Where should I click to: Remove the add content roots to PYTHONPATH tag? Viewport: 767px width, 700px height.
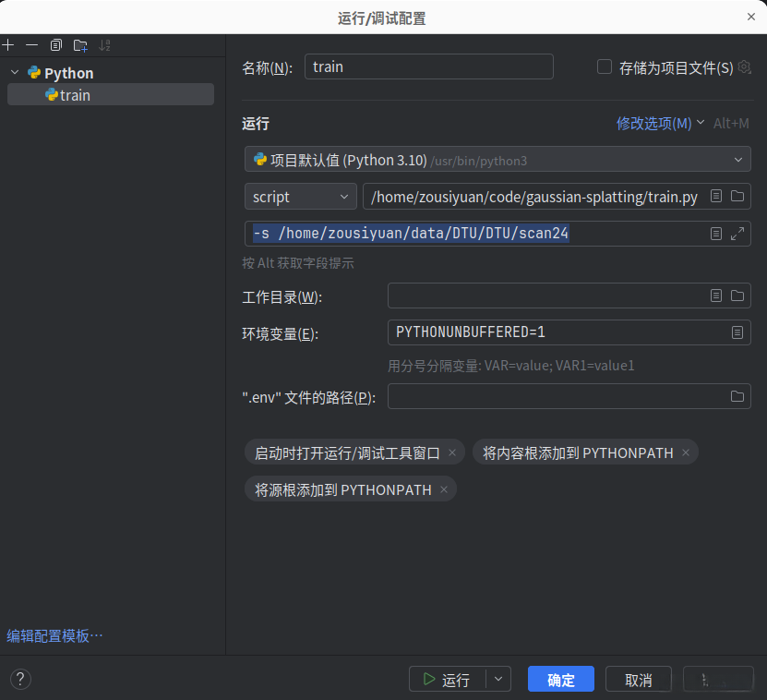[x=686, y=453]
